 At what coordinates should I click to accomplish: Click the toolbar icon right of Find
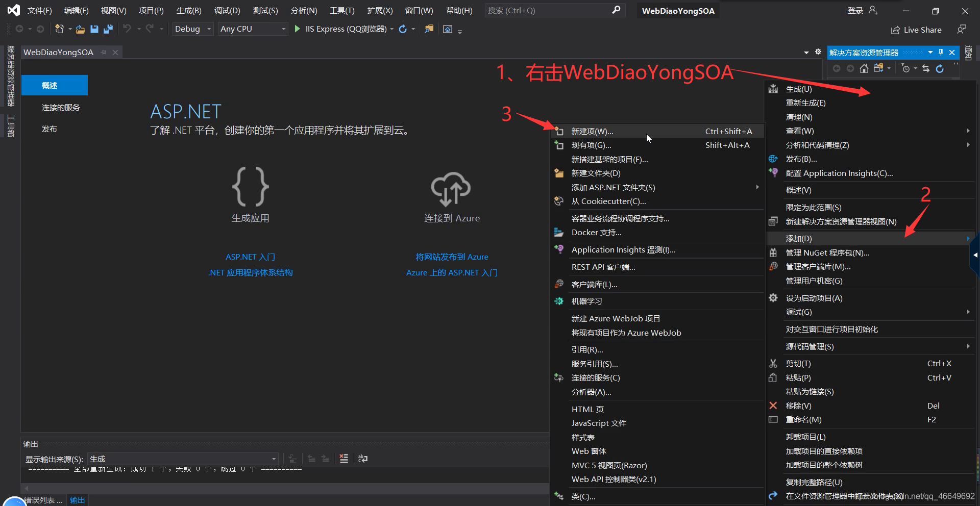448,29
